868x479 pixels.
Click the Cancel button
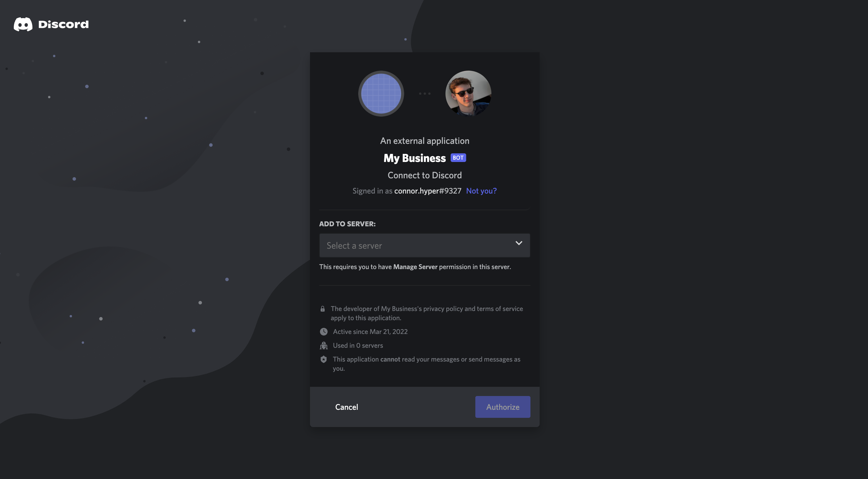[346, 407]
